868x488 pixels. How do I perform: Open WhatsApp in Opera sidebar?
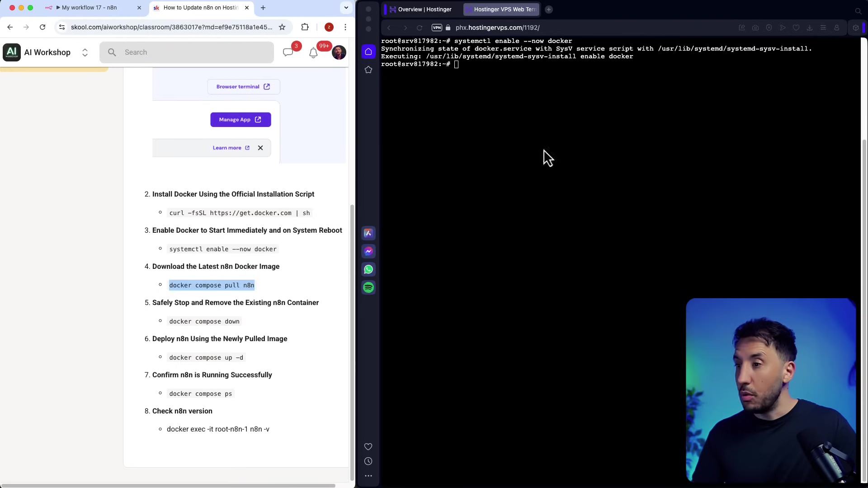368,269
